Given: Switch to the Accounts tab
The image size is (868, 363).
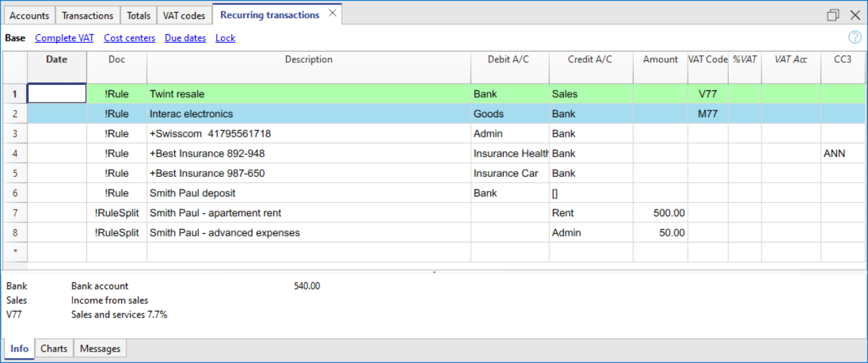Looking at the screenshot, I should (x=29, y=15).
